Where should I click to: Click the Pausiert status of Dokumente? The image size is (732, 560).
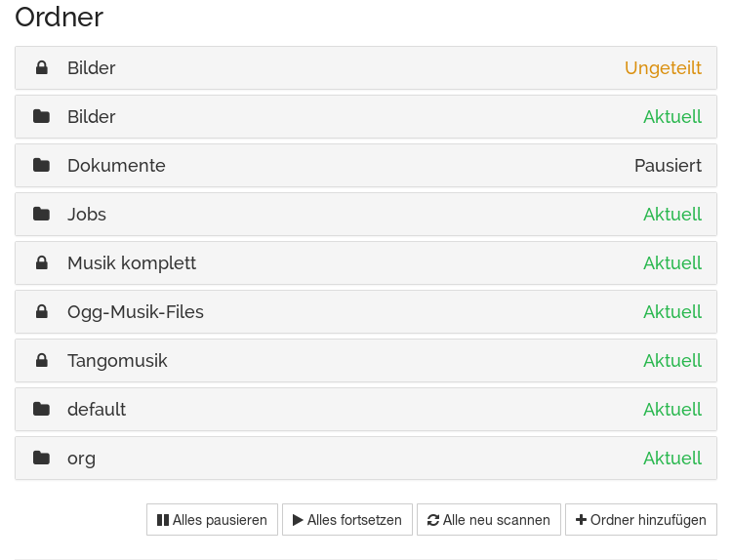pos(668,165)
